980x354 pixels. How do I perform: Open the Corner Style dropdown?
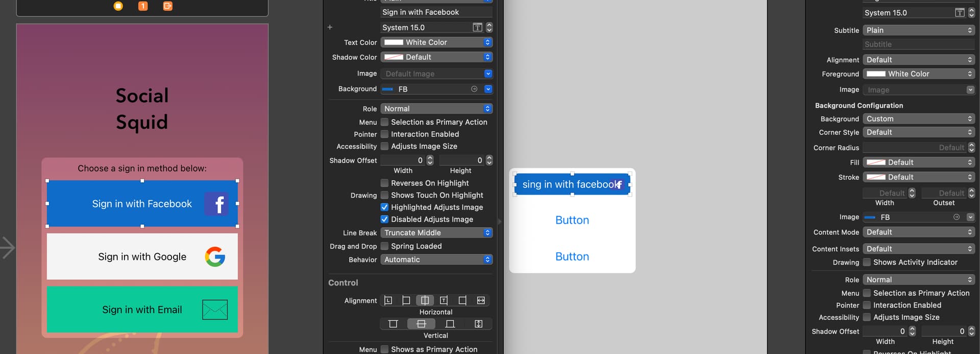tap(919, 132)
